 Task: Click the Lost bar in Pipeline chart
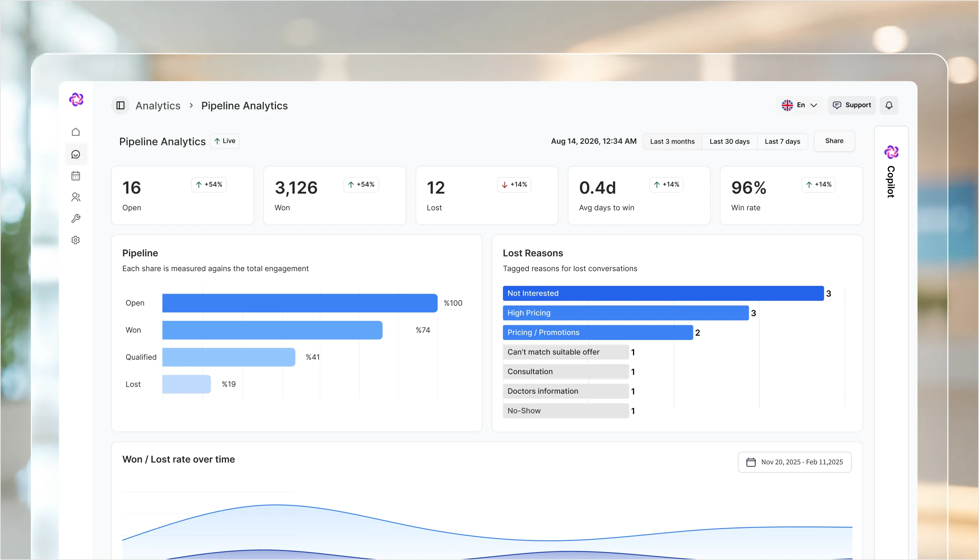[x=187, y=384]
